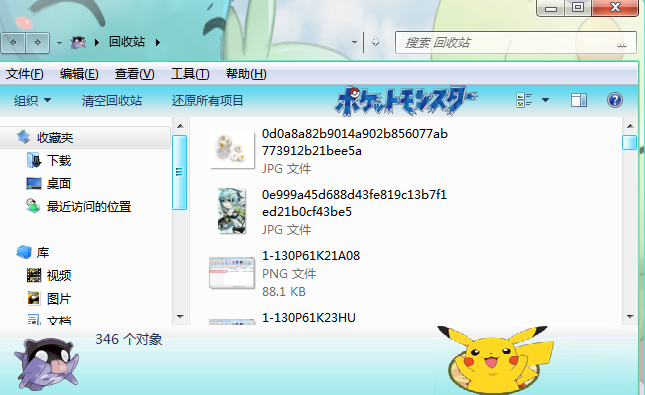645x395 pixels.
Task: Click the 收藏夹 star icon
Action: tap(23, 137)
